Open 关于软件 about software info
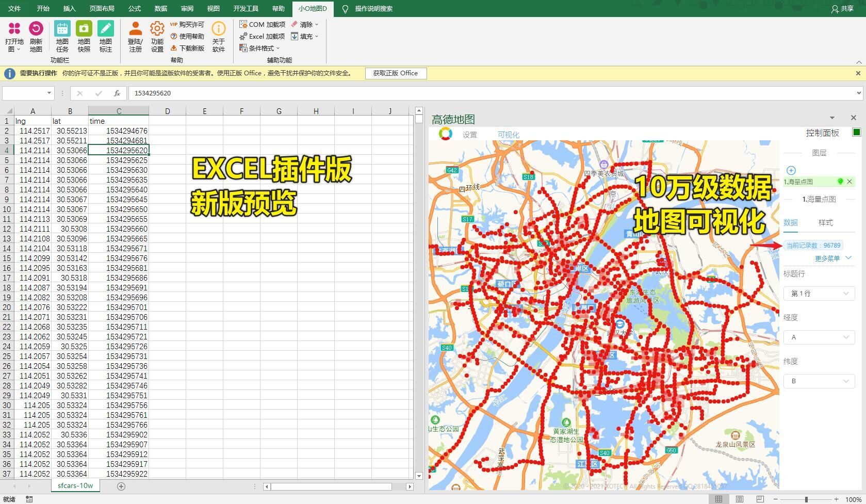Screen dimensions: 866x504 point(219,37)
